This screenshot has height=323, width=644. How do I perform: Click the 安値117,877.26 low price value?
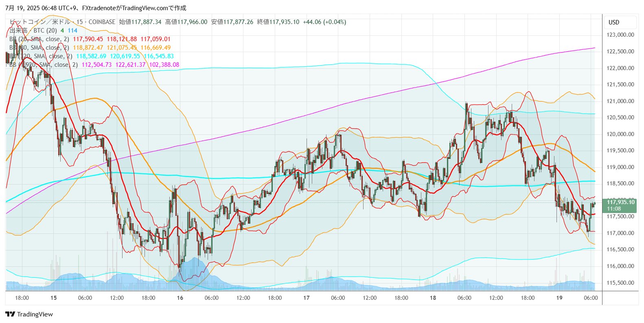[x=232, y=22]
